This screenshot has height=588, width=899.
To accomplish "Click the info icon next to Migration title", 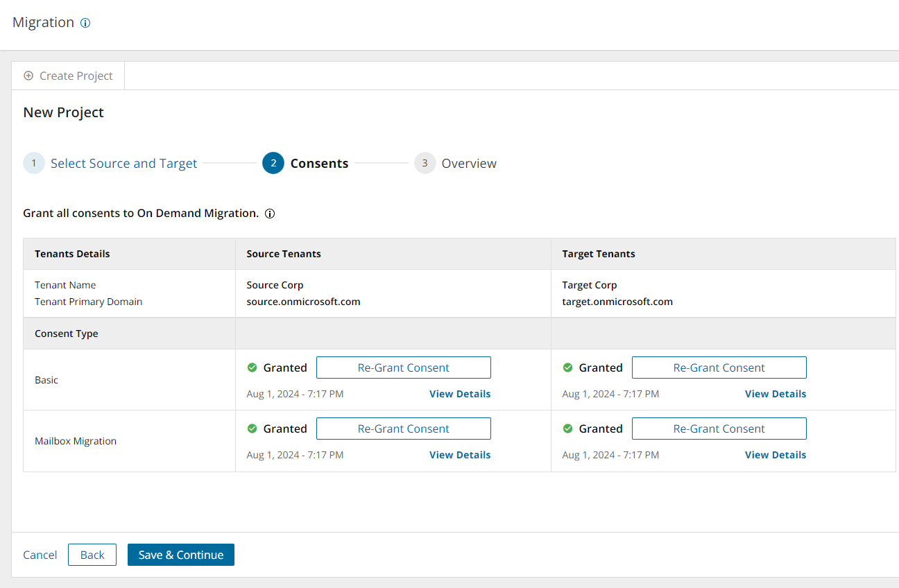I will click(85, 23).
